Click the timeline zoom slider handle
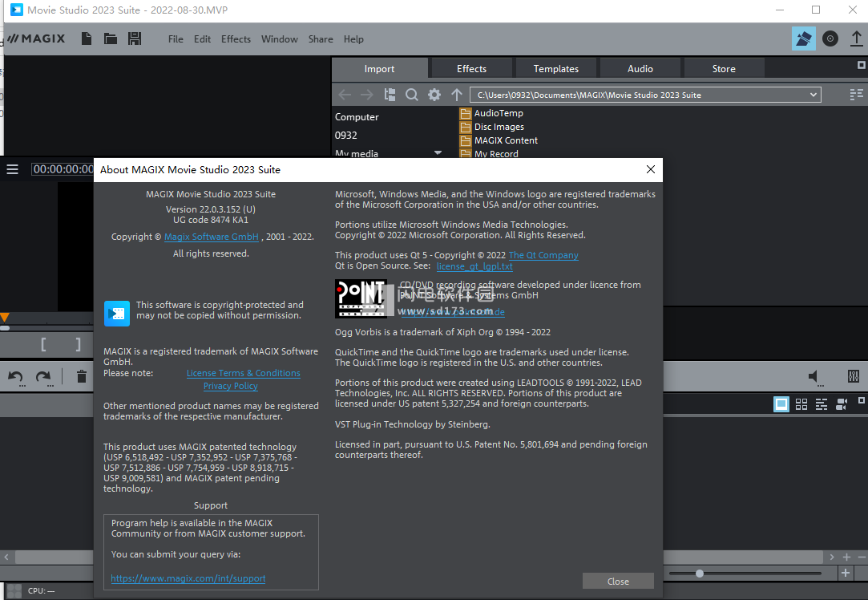 (700, 574)
